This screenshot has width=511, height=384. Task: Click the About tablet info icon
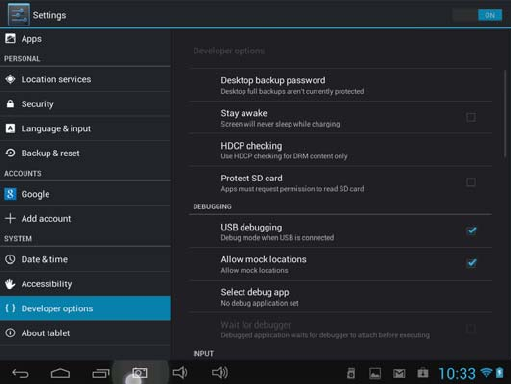10,333
